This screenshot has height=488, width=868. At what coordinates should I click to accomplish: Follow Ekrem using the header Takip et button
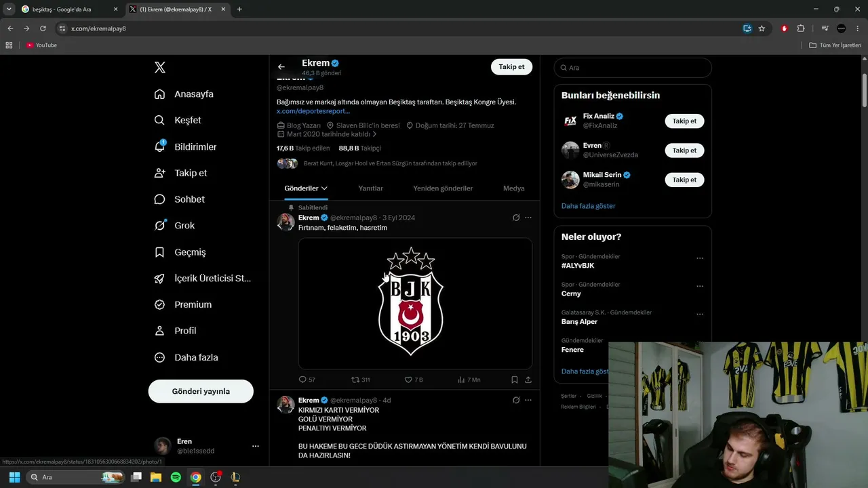click(511, 66)
